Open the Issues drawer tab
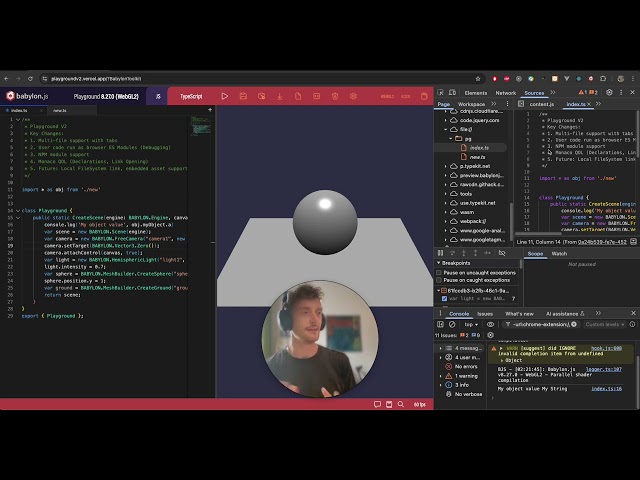Viewport: 640px width, 480px height. coord(484,313)
